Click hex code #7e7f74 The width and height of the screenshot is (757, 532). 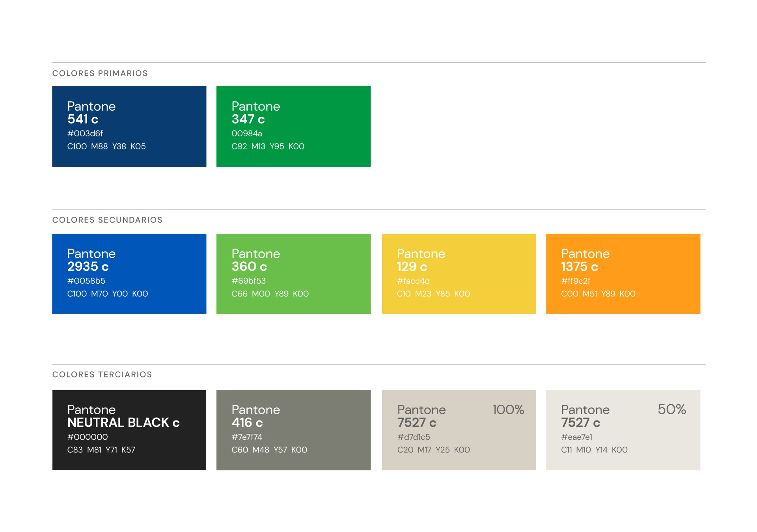coord(247,437)
